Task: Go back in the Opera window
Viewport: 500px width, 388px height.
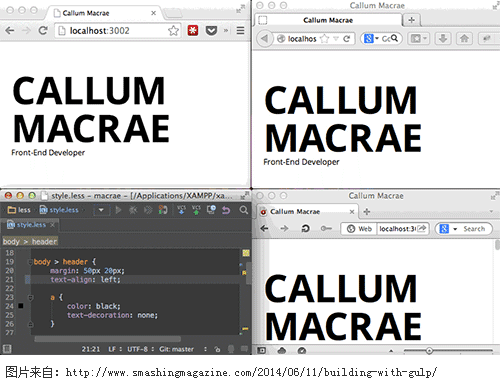Action: 264,229
